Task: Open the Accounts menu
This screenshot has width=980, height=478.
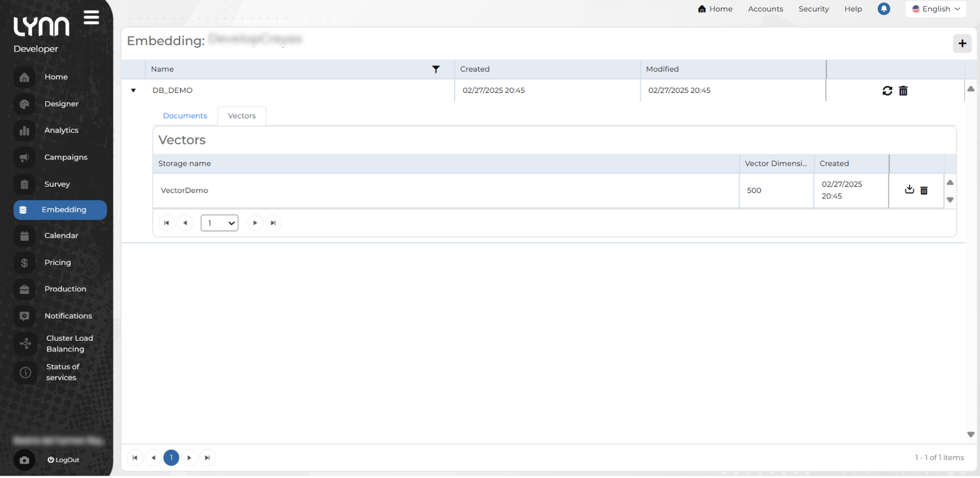Action: tap(765, 9)
